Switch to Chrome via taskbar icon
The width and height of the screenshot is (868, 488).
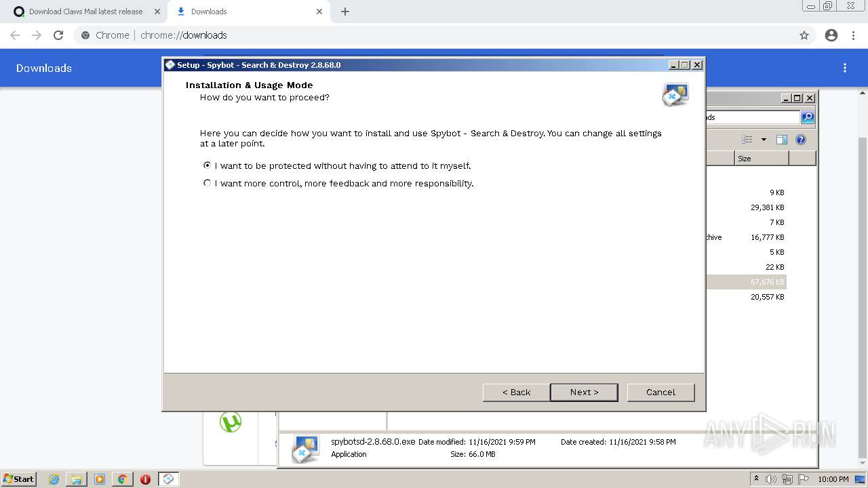tap(122, 479)
